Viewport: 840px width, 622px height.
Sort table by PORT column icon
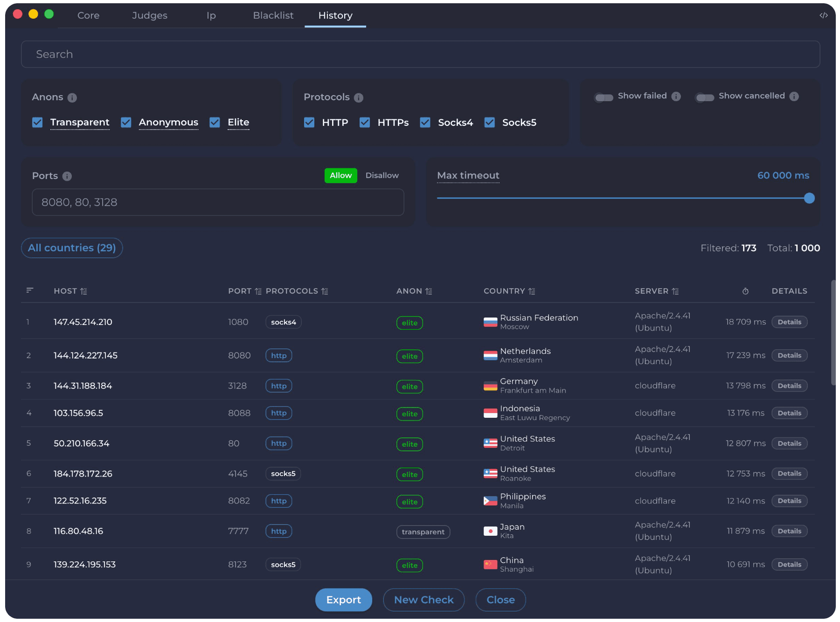click(x=258, y=291)
